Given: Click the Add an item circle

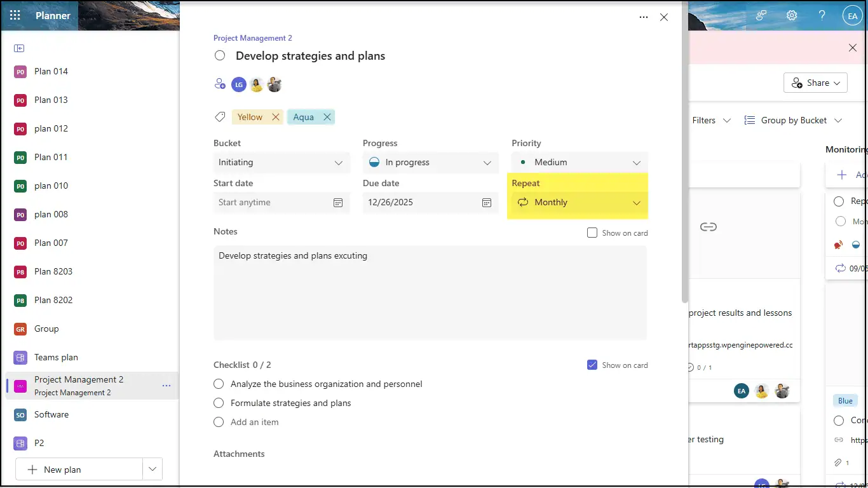Looking at the screenshot, I should click(219, 422).
